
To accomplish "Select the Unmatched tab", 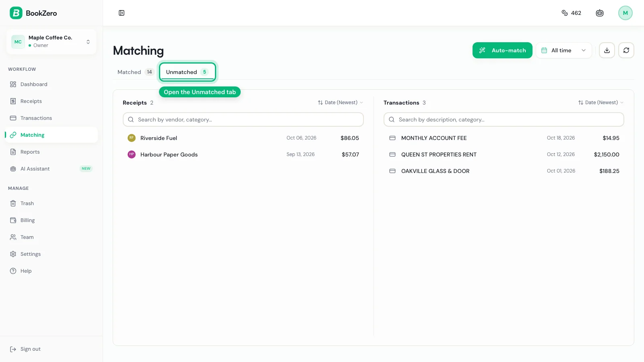I will coord(188,72).
